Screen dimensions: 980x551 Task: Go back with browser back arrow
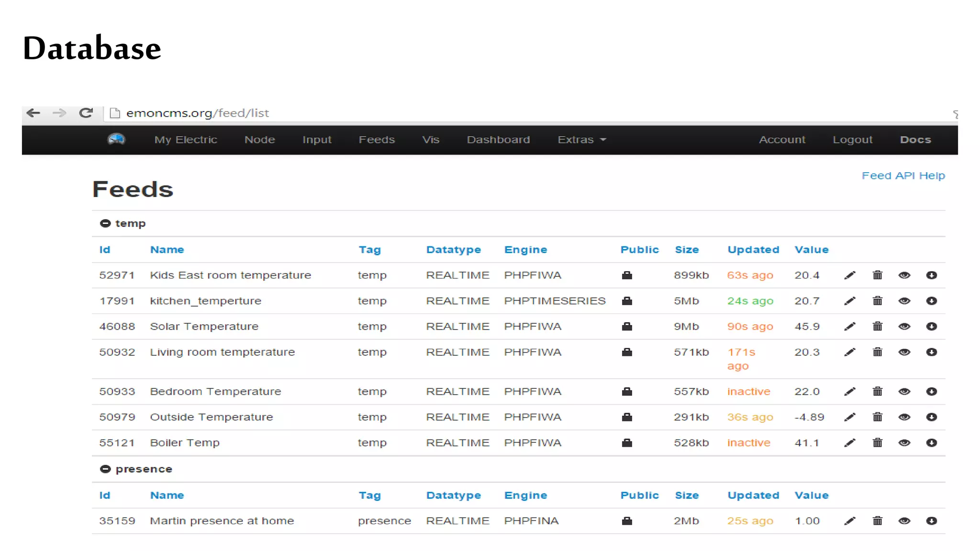click(33, 113)
